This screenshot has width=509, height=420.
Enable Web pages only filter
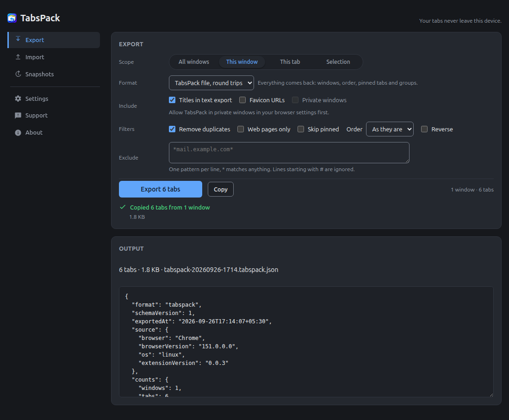[x=241, y=129]
